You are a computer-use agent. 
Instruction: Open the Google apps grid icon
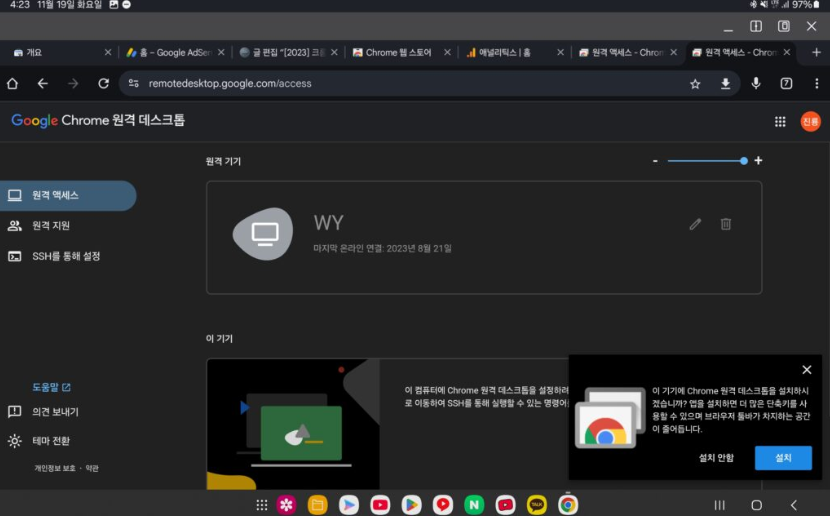[780, 121]
